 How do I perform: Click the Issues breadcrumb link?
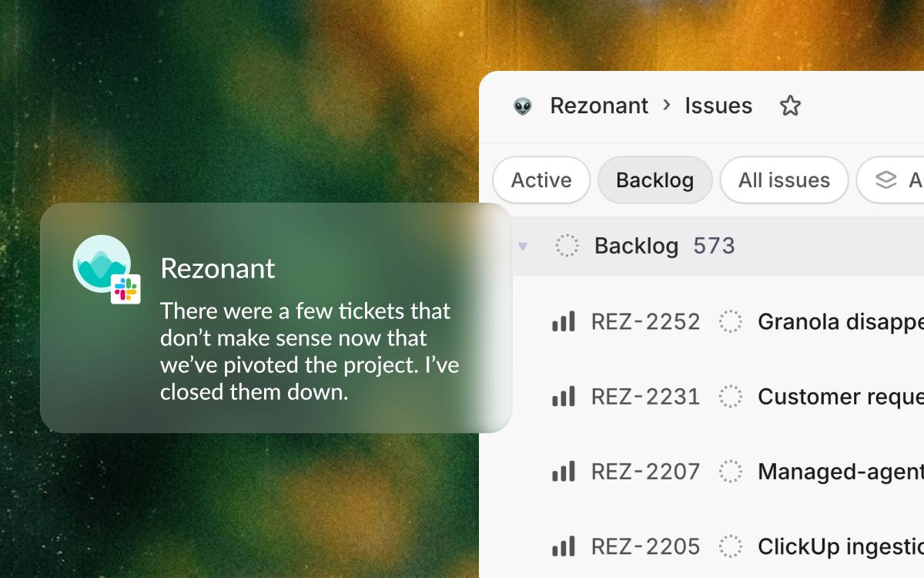718,106
